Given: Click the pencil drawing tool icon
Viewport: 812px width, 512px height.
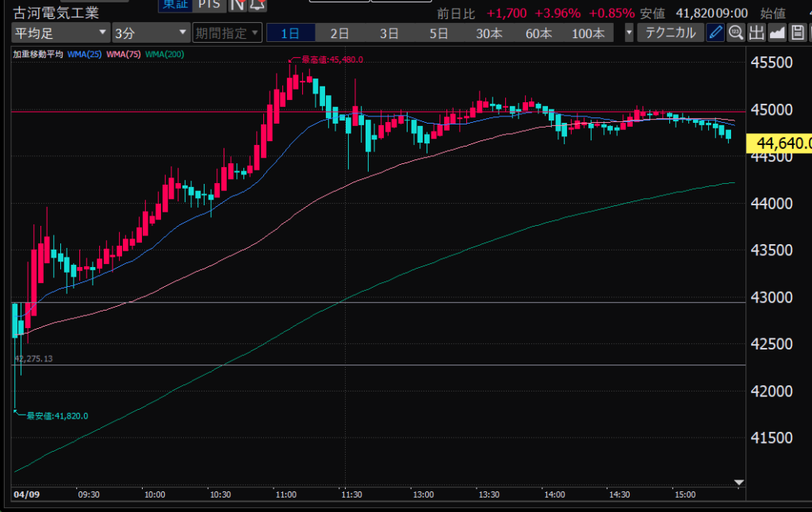Looking at the screenshot, I should click(x=716, y=32).
